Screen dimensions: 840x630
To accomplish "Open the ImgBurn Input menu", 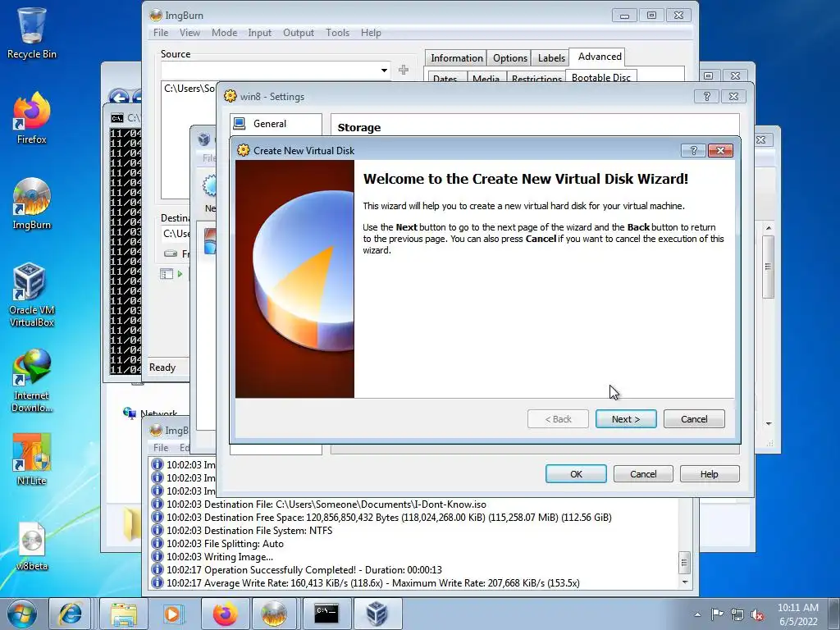I will [260, 33].
